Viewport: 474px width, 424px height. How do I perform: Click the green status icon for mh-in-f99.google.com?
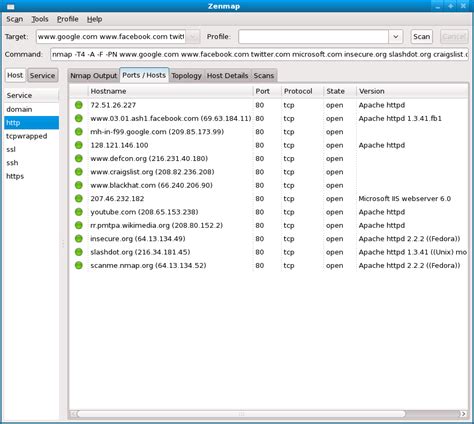(79, 132)
